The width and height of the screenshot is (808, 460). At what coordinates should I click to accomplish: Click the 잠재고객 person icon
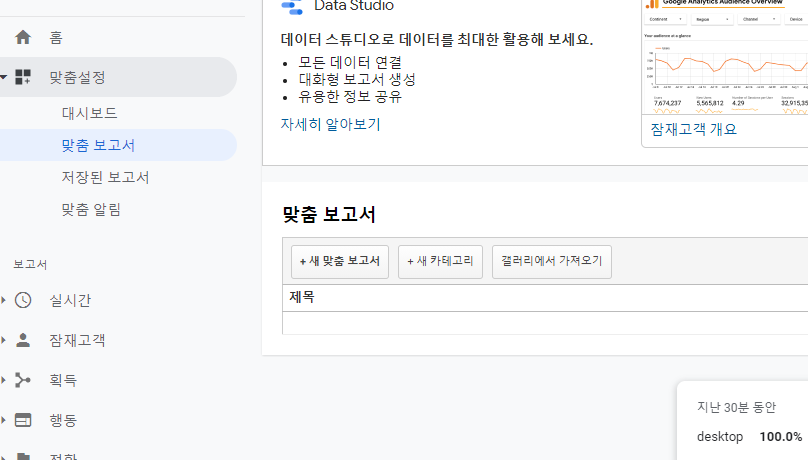tap(23, 340)
